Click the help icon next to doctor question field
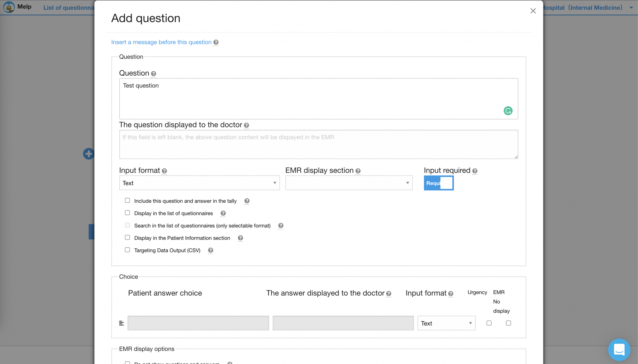Screen dimensions: 638x364 tap(246, 125)
